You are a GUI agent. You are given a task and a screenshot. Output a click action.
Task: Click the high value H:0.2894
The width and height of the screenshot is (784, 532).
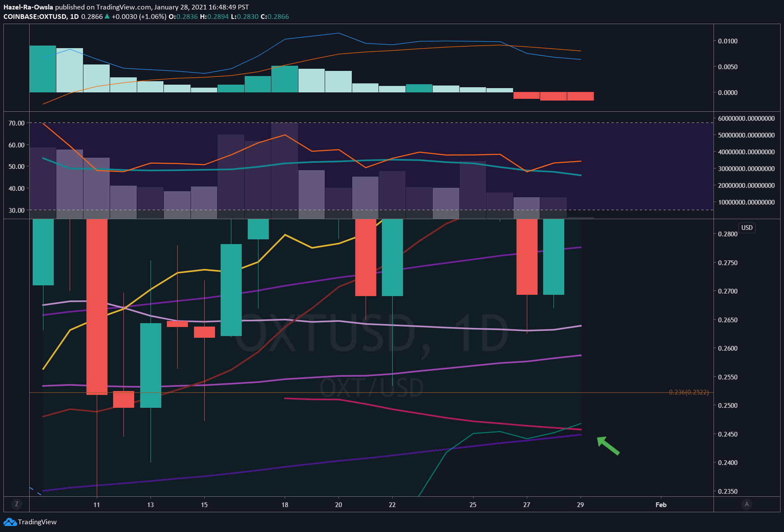(214, 16)
